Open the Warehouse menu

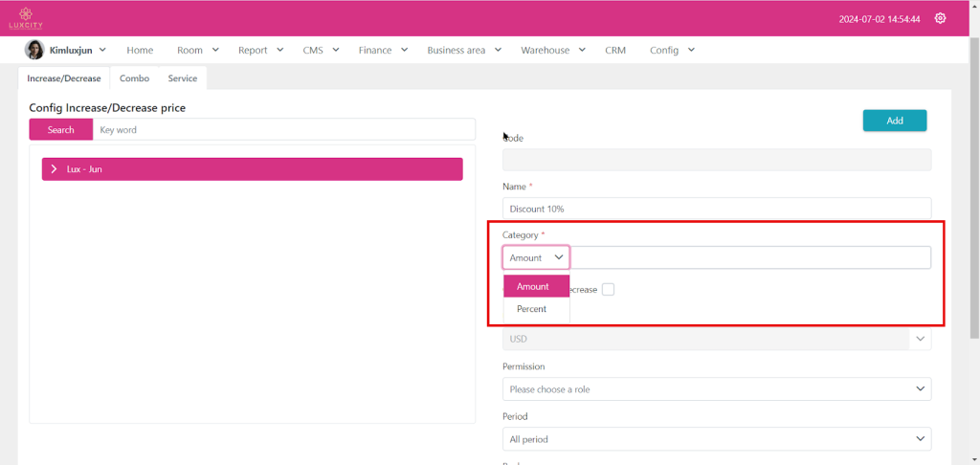551,50
